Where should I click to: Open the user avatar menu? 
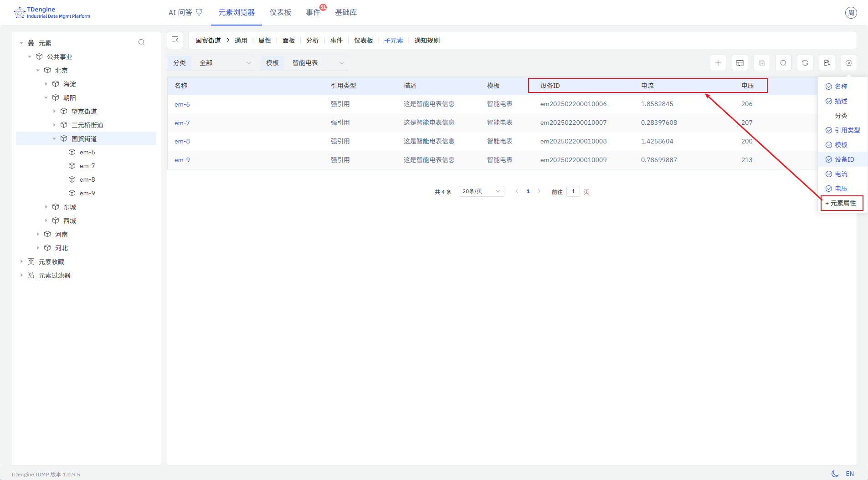(851, 13)
